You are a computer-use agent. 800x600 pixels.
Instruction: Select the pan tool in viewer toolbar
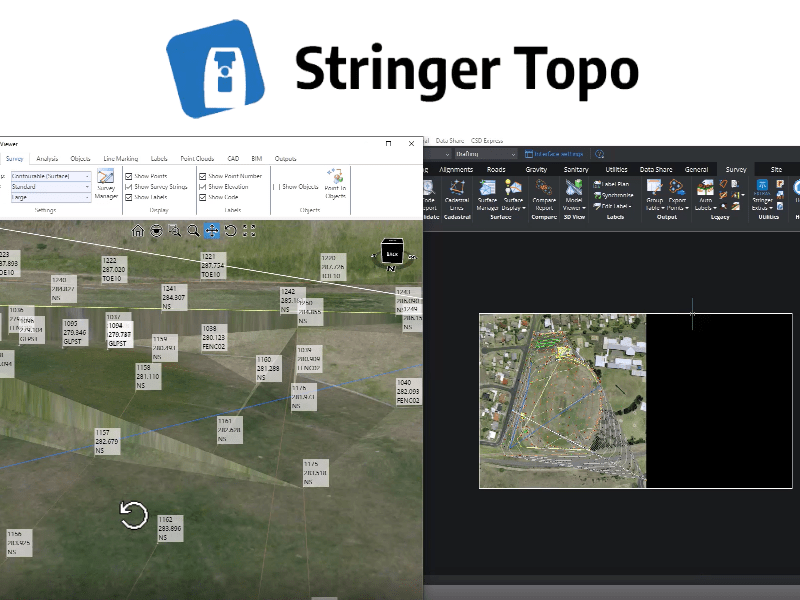(212, 231)
